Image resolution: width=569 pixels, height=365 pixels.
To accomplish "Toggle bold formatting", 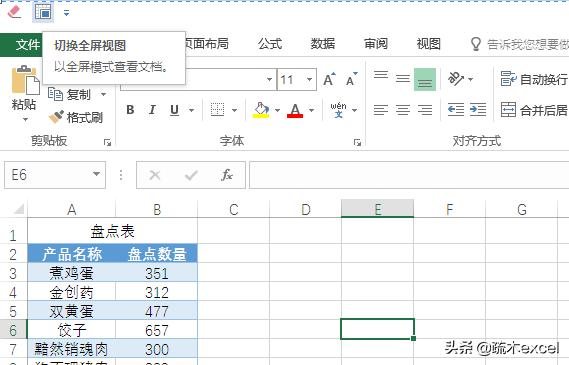I will 130,110.
